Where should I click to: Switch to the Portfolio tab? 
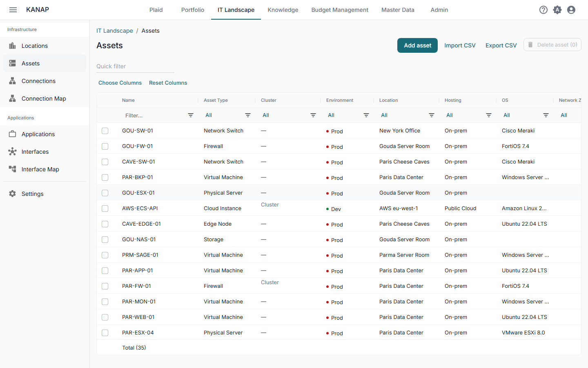[193, 10]
